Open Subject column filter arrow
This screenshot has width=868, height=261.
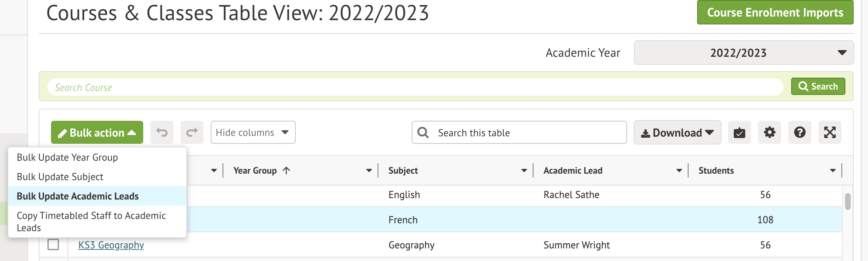pos(524,171)
